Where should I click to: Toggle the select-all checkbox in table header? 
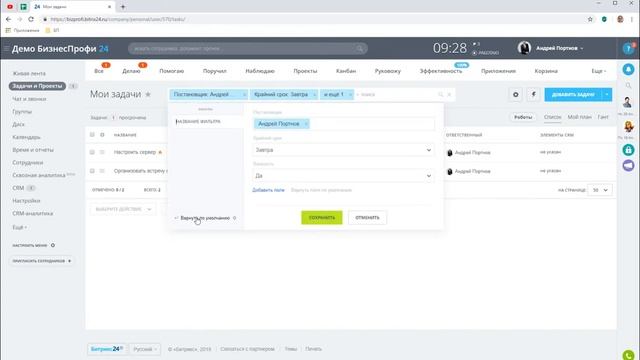pos(92,135)
